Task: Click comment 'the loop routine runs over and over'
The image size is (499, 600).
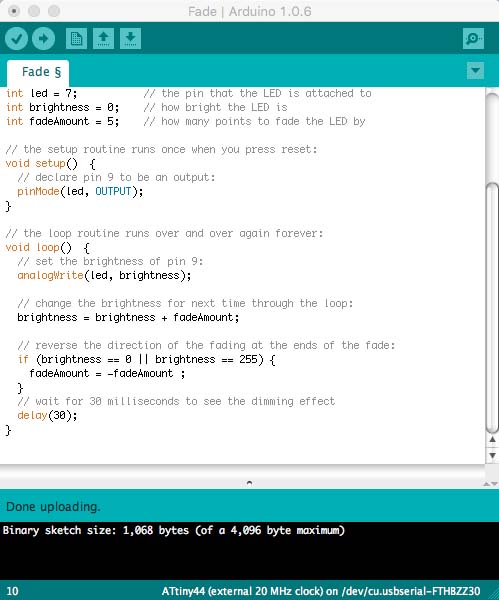Action: tap(165, 233)
